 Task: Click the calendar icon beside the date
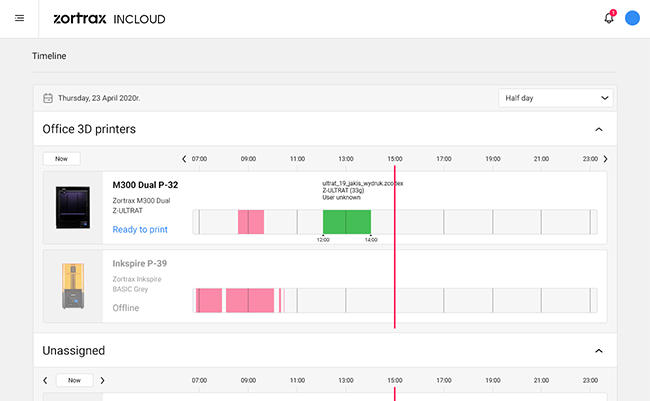[48, 98]
